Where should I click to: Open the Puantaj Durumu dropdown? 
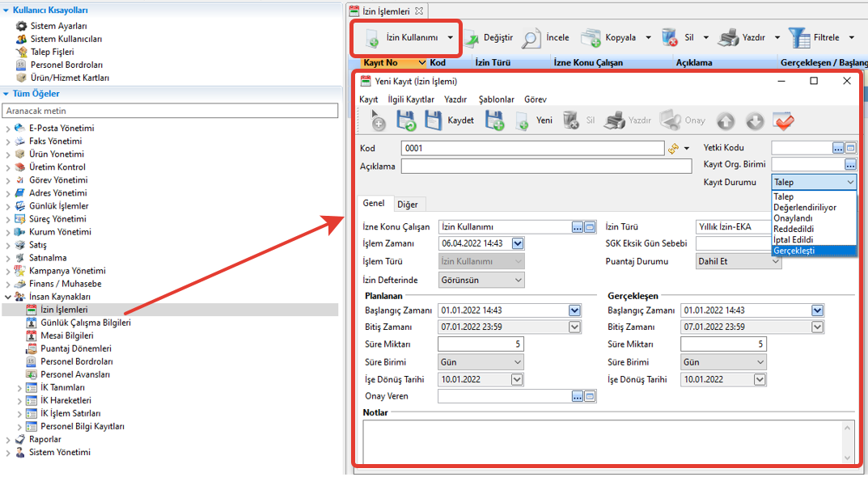pos(774,262)
